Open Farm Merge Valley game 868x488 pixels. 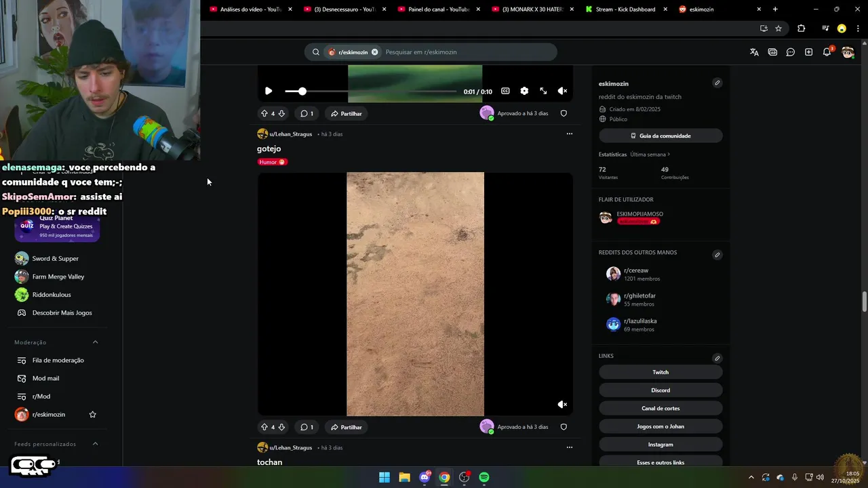tap(57, 277)
